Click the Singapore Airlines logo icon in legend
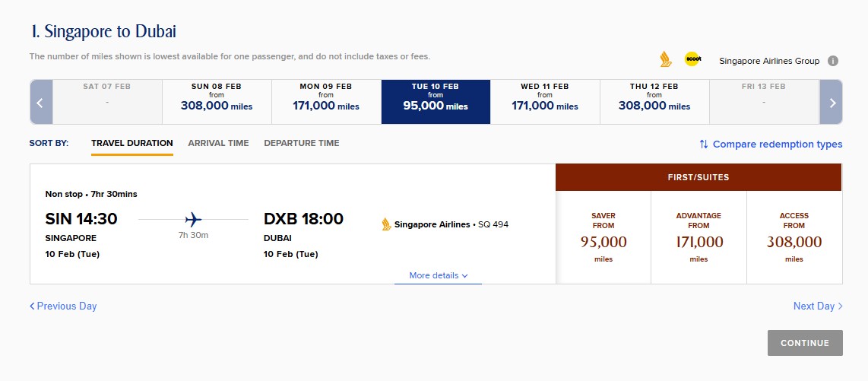Screen dimensions: 868x381 pyautogui.click(x=666, y=59)
